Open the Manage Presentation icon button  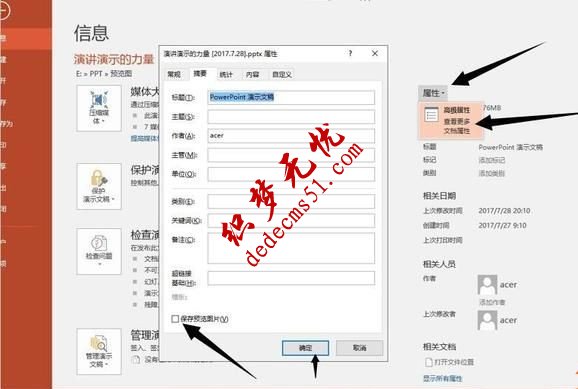[x=99, y=351]
